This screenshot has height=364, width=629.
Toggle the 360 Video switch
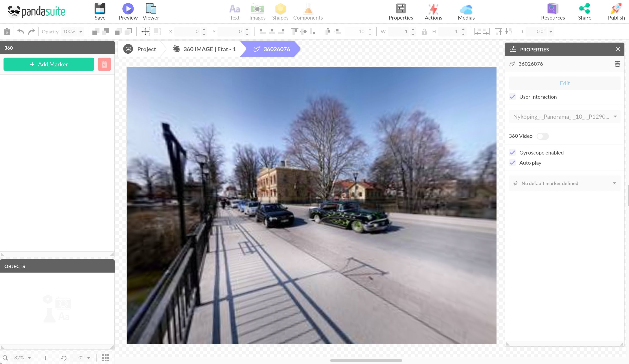[542, 136]
